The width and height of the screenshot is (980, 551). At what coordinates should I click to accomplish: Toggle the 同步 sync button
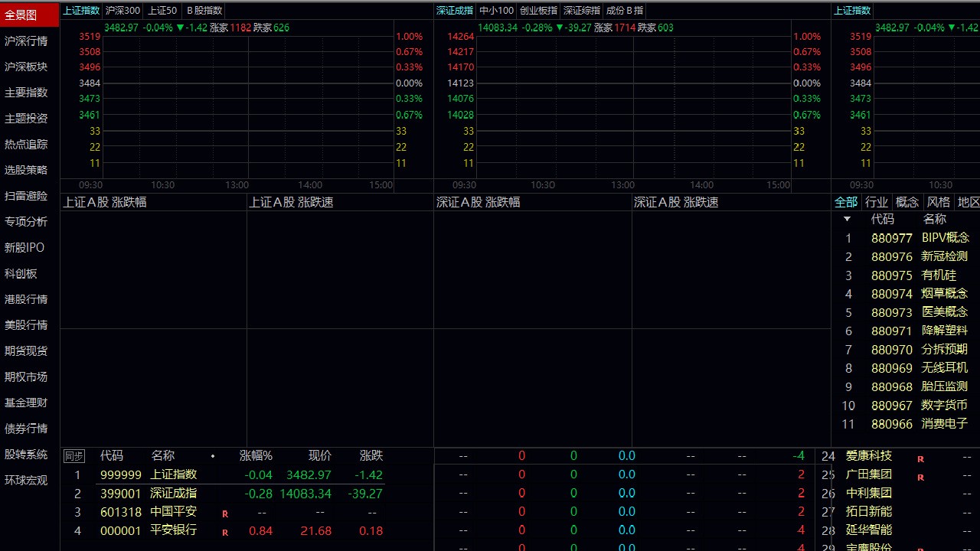tap(73, 456)
